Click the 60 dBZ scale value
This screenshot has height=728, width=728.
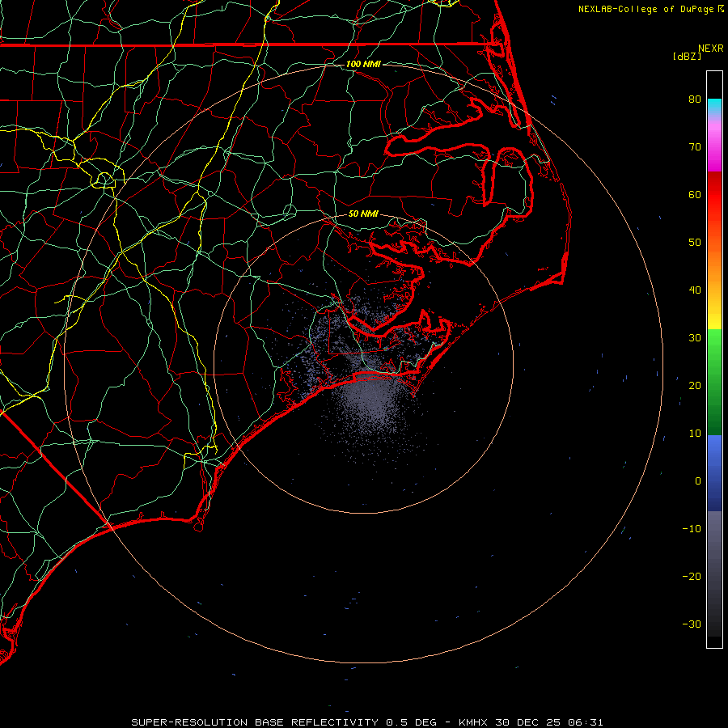(x=695, y=194)
